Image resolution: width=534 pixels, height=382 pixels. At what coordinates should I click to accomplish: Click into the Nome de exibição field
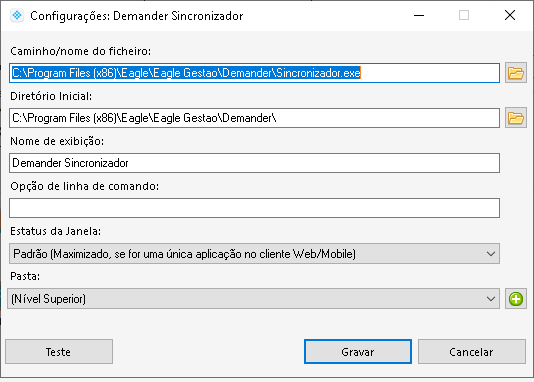coord(254,163)
